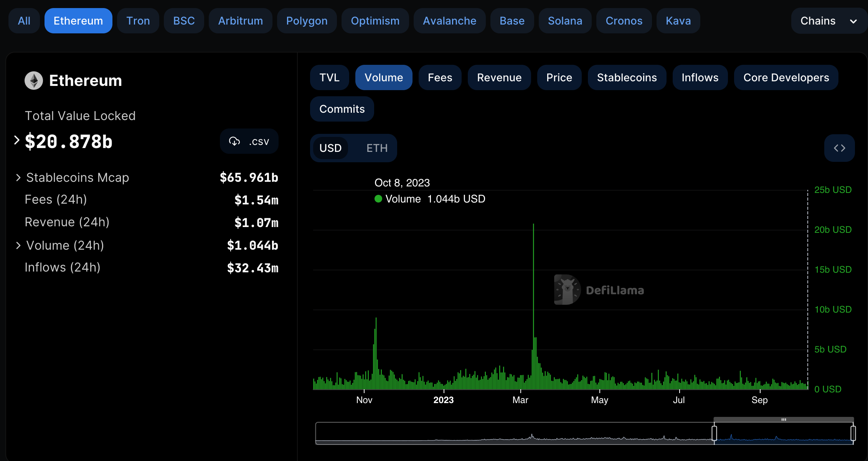The height and width of the screenshot is (461, 868).
Task: Click the embed chart code icon
Action: (x=839, y=148)
